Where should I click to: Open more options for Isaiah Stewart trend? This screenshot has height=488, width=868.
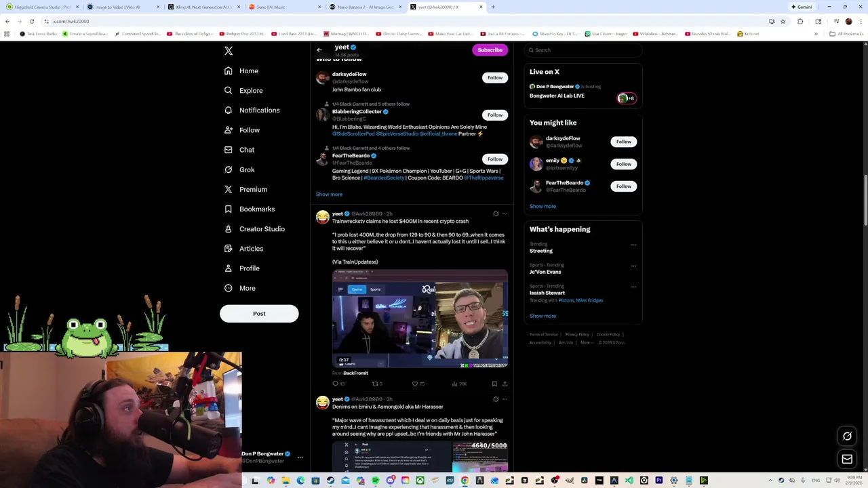tap(633, 287)
